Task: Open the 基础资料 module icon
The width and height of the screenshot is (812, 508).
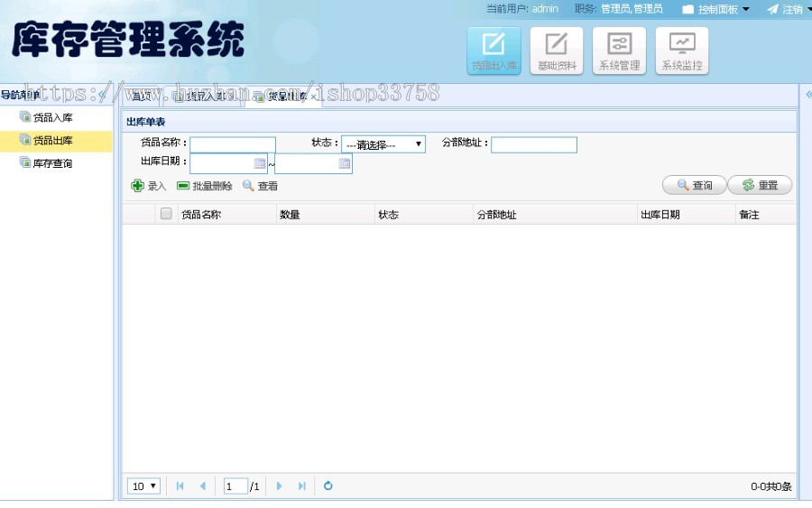Action: pos(557,51)
